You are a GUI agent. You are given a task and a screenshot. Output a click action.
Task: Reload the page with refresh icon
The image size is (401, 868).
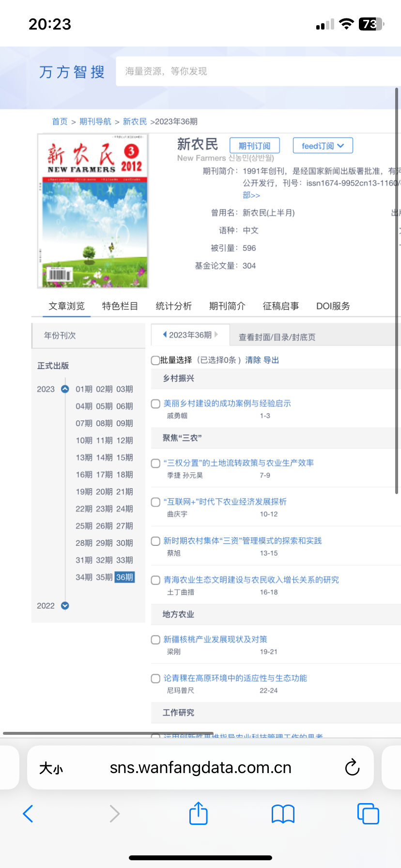(x=352, y=767)
